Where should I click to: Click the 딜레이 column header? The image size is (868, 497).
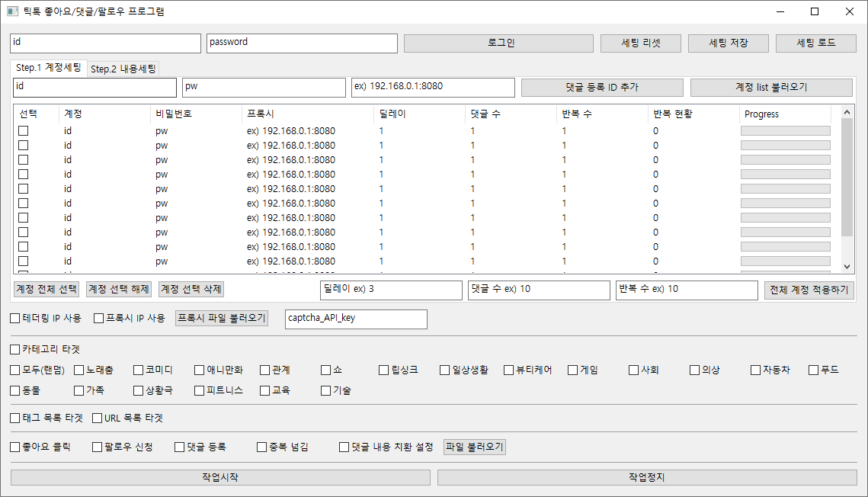tap(420, 114)
